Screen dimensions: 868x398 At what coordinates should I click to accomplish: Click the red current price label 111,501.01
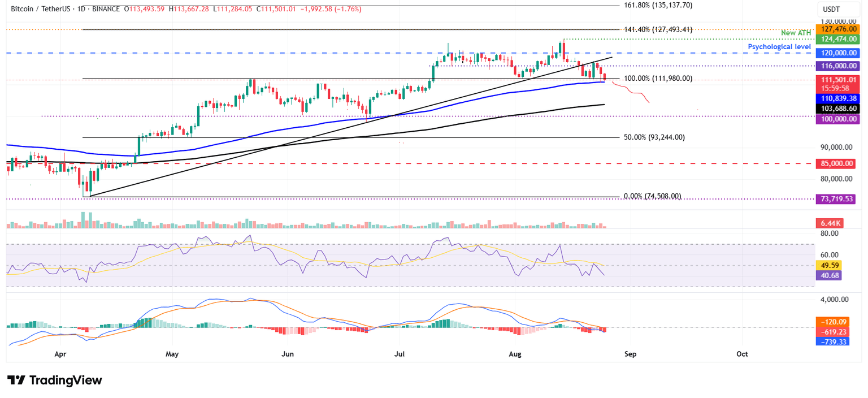coord(837,80)
